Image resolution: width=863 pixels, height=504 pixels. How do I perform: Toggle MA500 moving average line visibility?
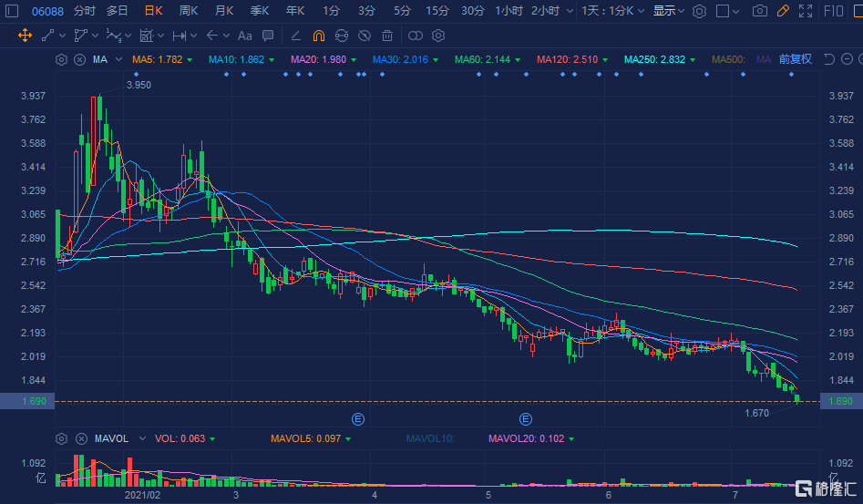[x=729, y=59]
